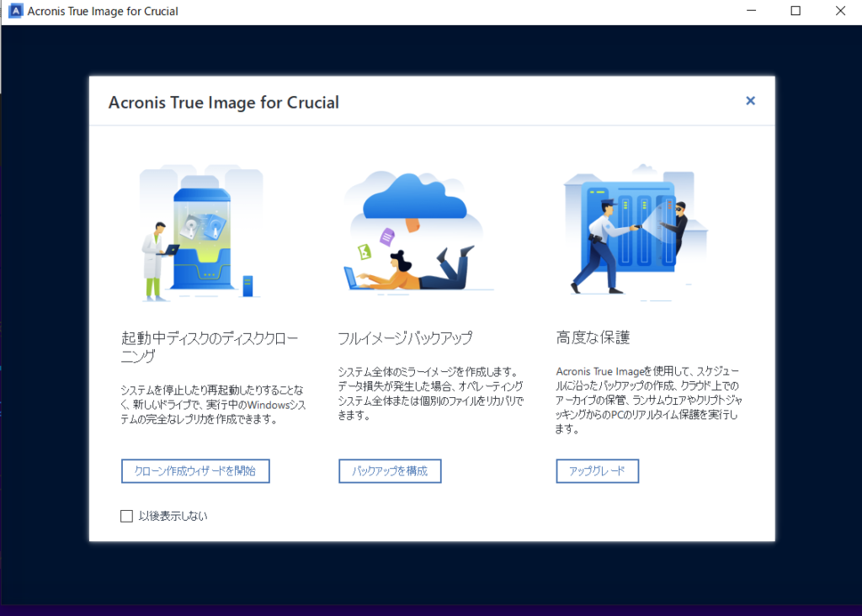Close the welcome dialog with blue X
This screenshot has height=616, width=862.
750,100
